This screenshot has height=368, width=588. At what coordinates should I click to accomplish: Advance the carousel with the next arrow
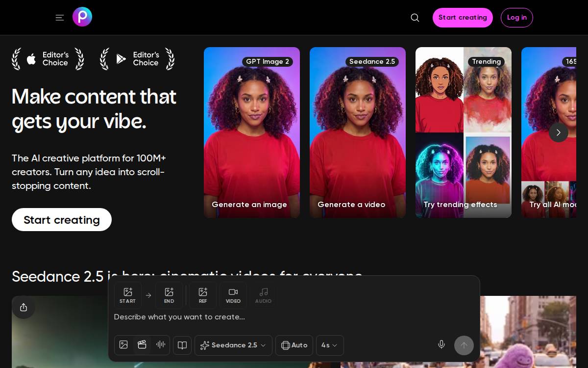coord(559,132)
